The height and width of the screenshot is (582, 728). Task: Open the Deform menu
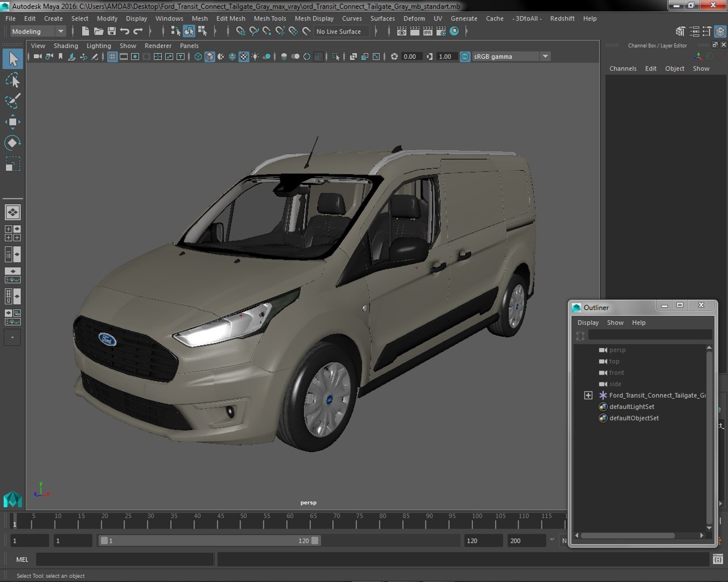(x=414, y=18)
